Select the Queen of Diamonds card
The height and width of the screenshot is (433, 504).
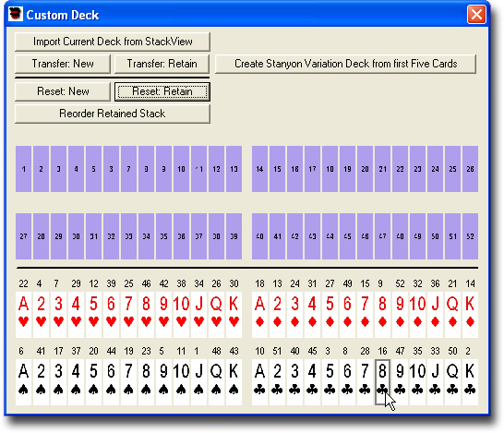pyautogui.click(x=452, y=315)
